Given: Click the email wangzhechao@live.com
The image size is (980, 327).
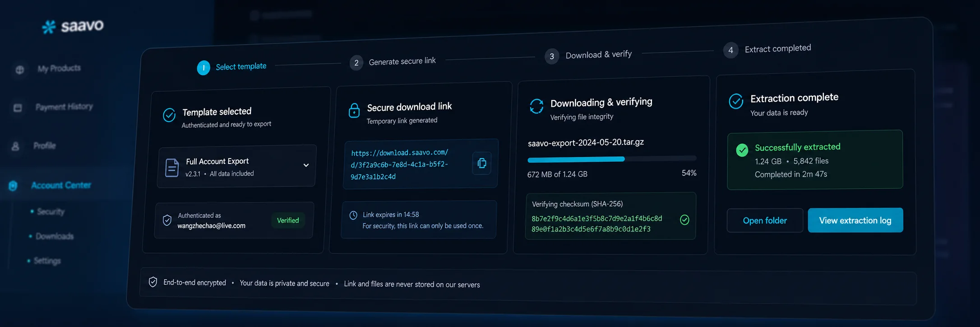Looking at the screenshot, I should tap(211, 225).
